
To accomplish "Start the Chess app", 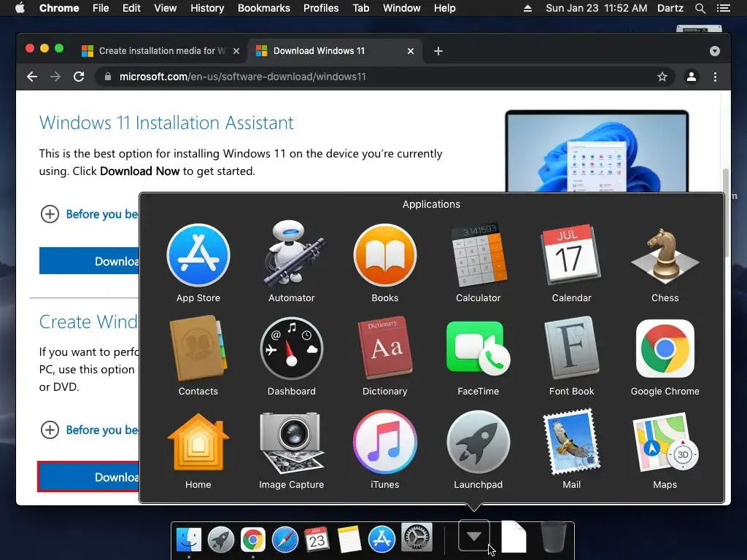I will [x=665, y=256].
